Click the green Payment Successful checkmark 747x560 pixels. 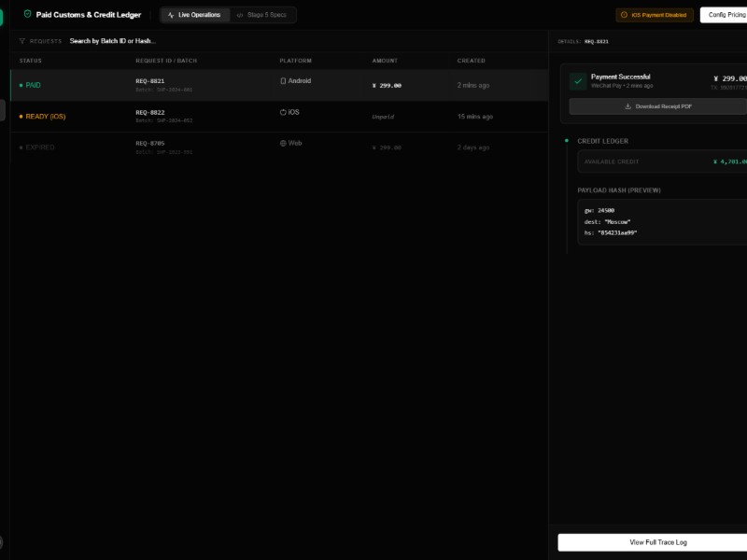(x=580, y=83)
